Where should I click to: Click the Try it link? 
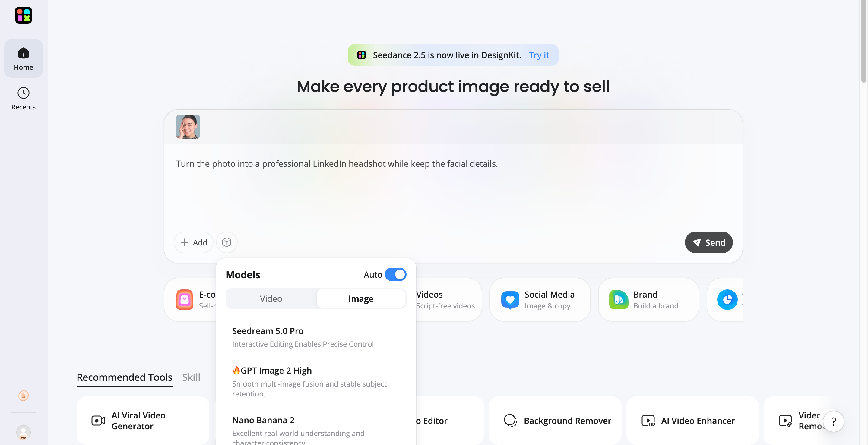539,55
